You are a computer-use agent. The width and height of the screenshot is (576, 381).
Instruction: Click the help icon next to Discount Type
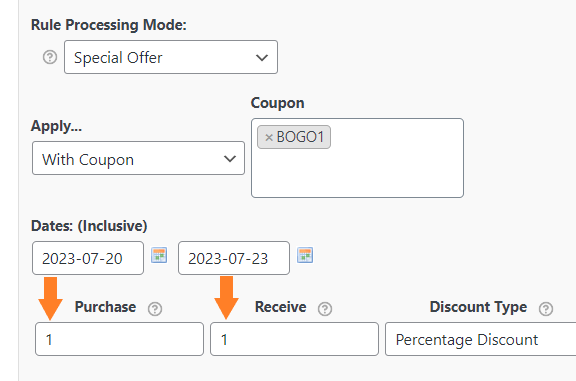546,309
